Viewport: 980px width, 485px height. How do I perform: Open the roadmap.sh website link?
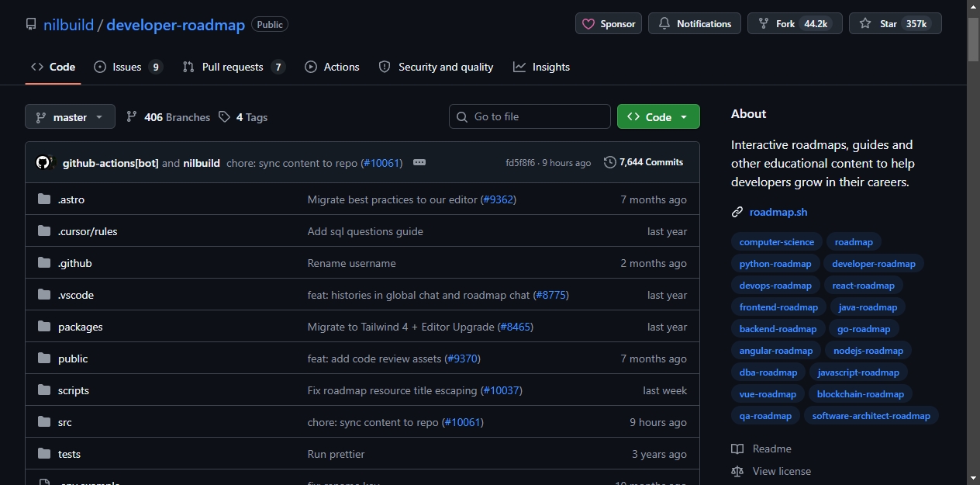point(778,212)
